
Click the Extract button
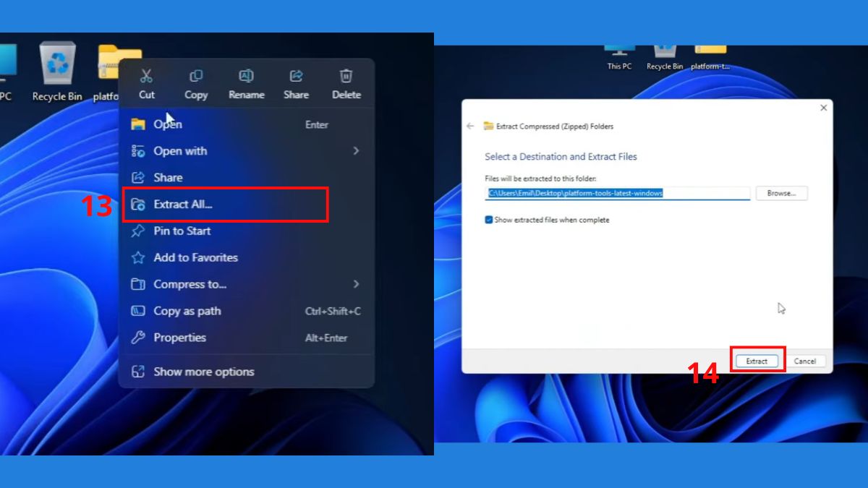757,361
